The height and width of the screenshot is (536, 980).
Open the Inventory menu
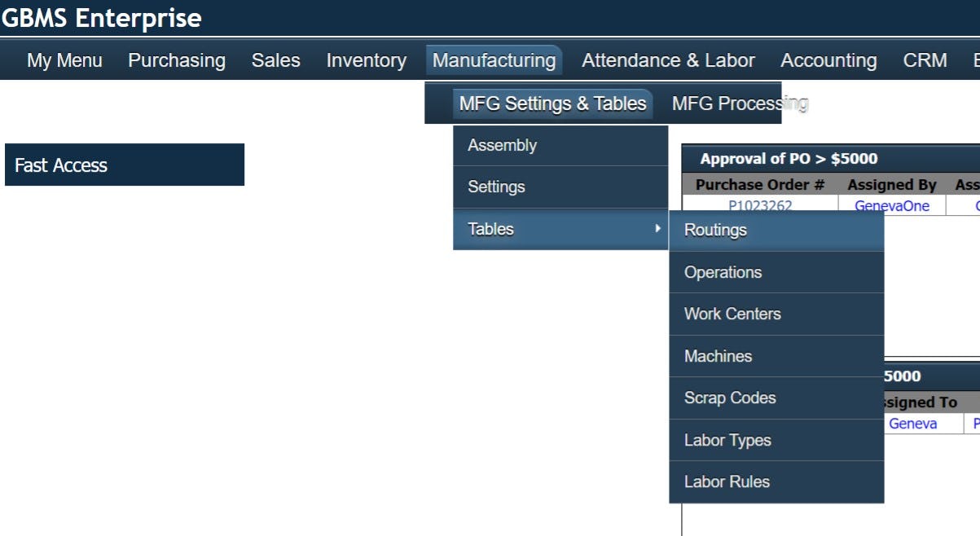[x=366, y=59]
